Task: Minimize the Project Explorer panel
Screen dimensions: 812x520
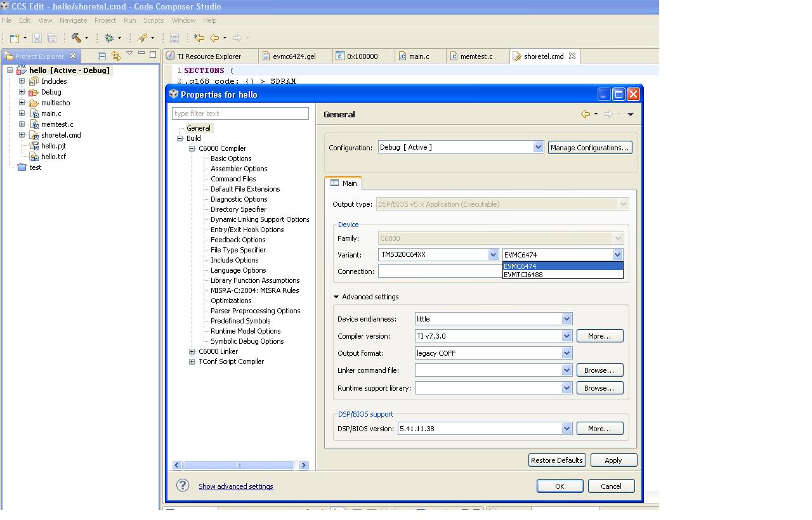Action: (141, 54)
